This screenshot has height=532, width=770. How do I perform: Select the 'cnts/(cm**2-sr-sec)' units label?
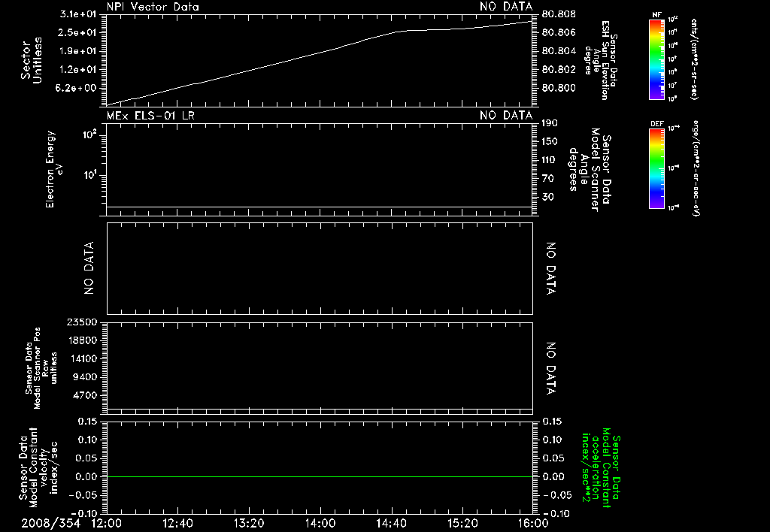(x=694, y=59)
